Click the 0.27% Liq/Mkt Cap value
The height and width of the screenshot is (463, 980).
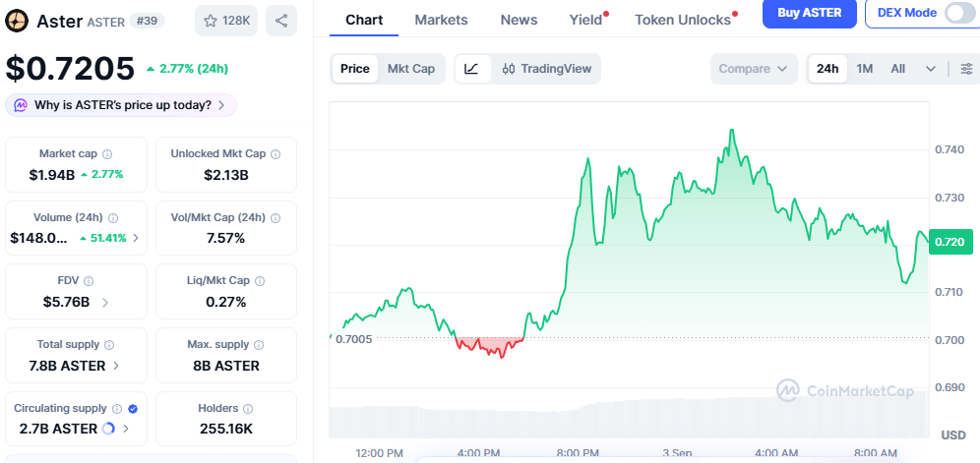click(225, 303)
